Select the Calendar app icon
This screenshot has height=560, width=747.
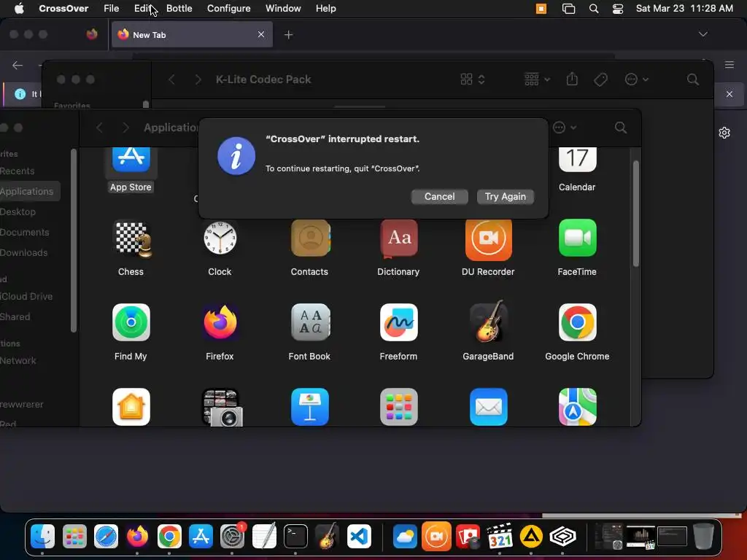point(577,160)
